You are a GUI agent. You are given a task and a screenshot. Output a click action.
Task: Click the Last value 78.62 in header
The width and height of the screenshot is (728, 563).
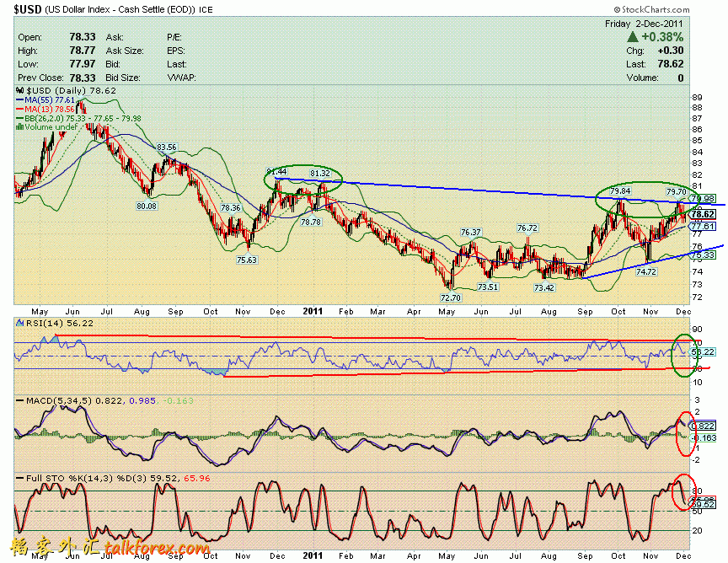pos(671,64)
